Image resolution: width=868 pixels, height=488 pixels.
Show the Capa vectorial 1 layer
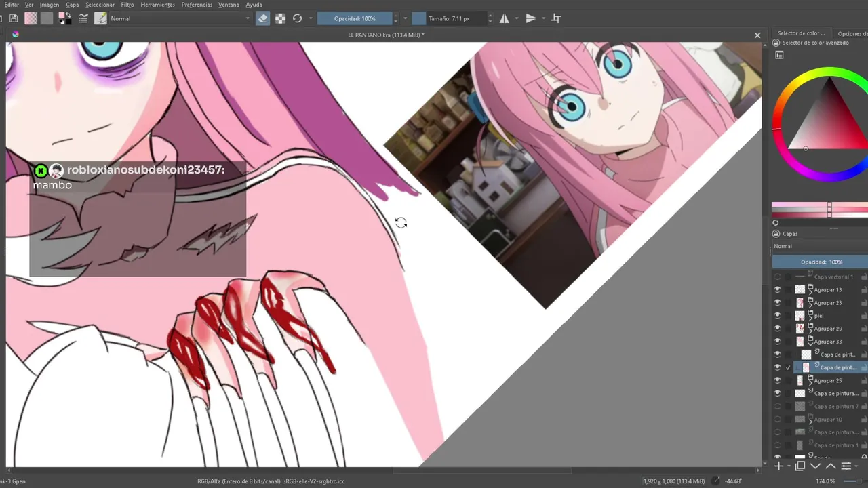point(777,277)
